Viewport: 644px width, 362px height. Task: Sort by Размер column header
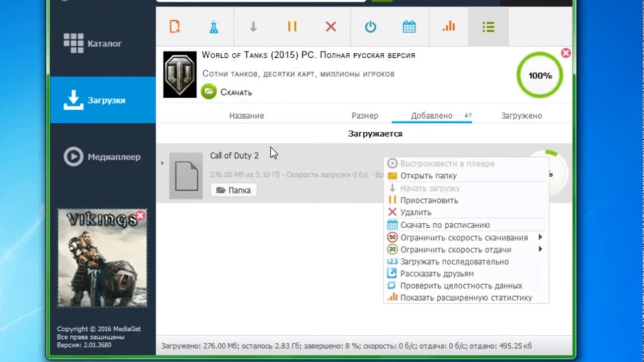(x=365, y=116)
